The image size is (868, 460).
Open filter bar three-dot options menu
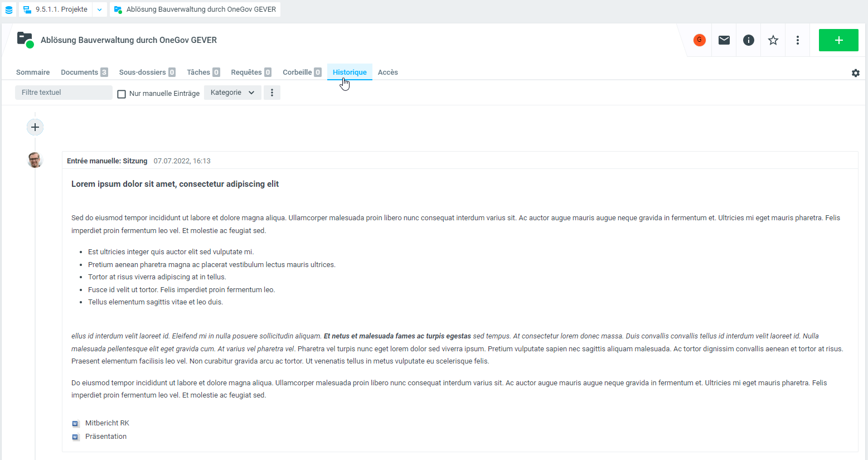(272, 93)
